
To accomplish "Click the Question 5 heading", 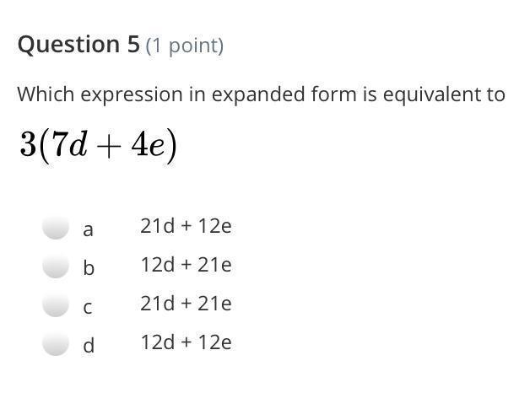I will click(x=78, y=45).
